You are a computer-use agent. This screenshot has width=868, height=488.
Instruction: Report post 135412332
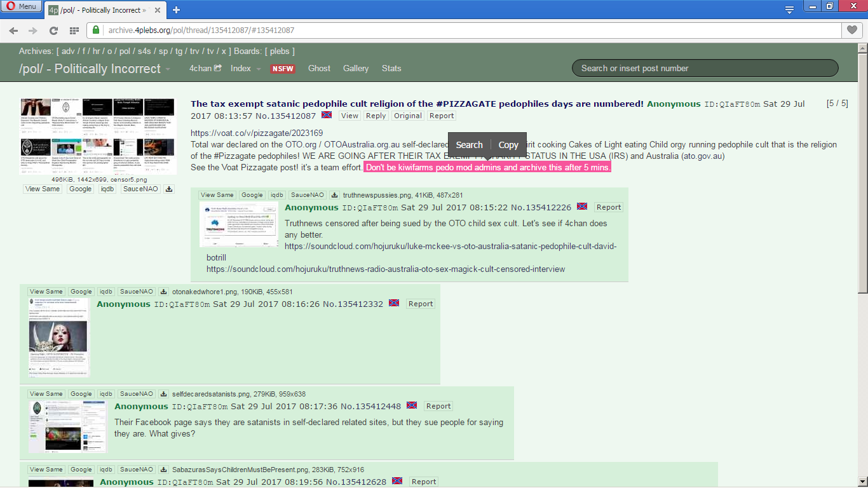(x=421, y=304)
